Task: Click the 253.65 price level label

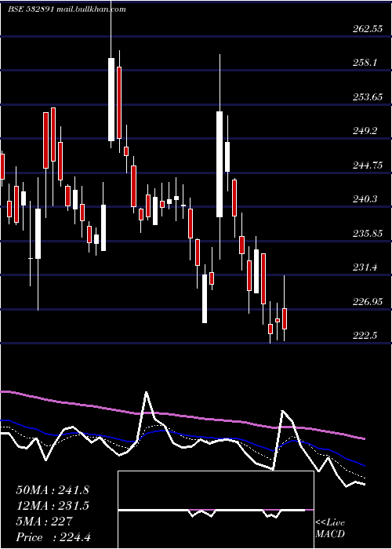Action: 367,97
